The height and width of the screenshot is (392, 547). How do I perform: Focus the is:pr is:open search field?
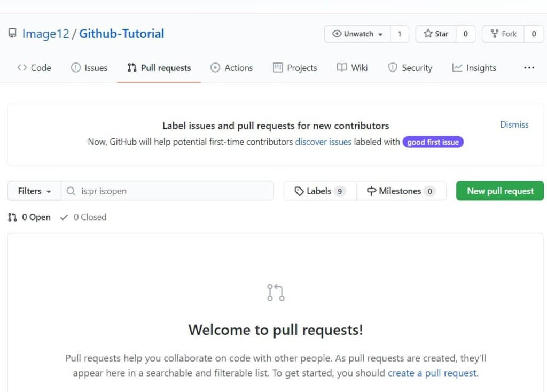[x=167, y=191]
